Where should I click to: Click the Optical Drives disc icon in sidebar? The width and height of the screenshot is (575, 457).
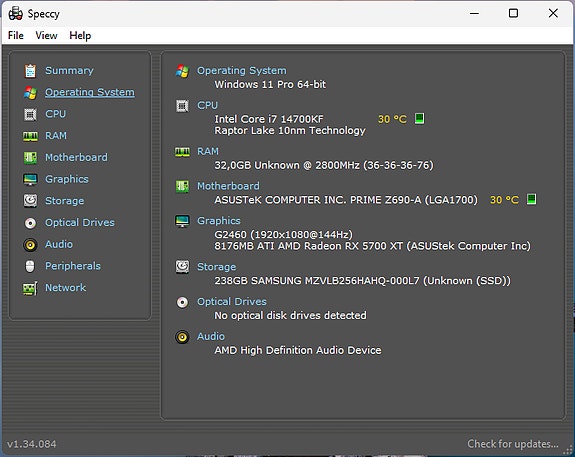tap(30, 223)
